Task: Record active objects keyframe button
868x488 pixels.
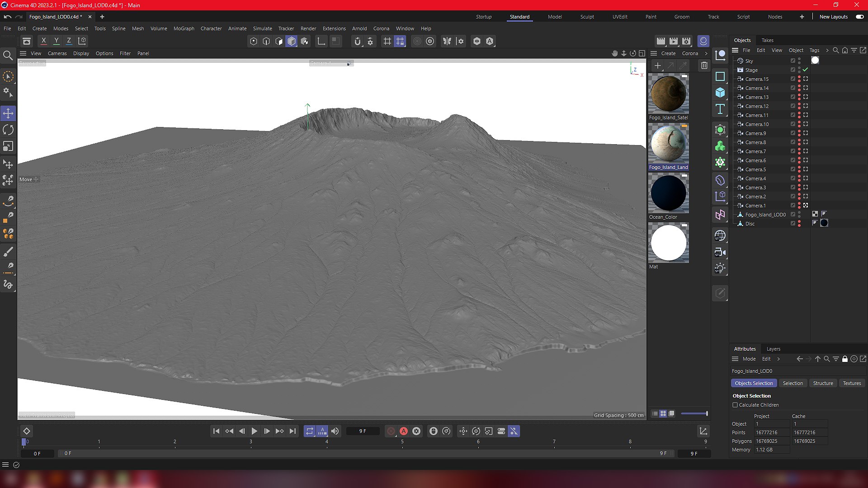Action: click(391, 432)
